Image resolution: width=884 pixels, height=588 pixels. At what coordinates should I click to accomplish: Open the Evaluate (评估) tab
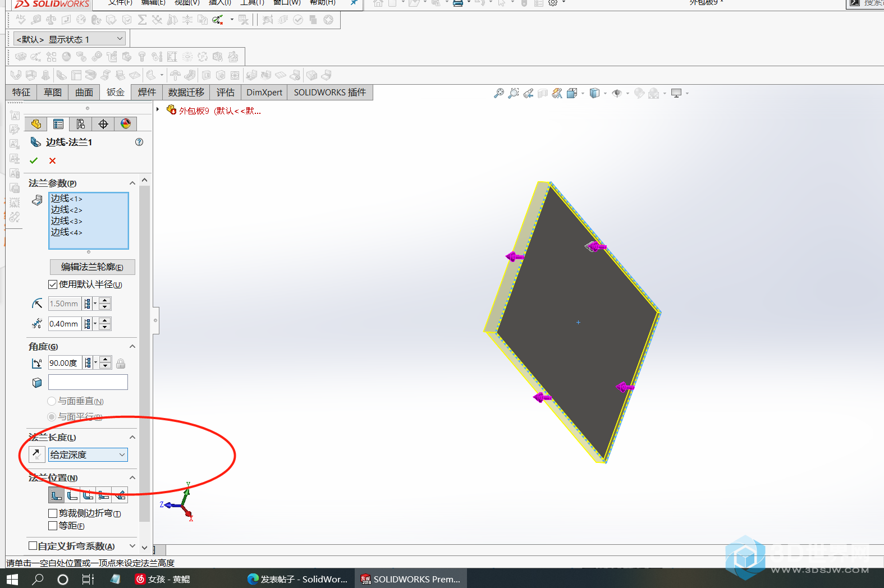click(x=226, y=92)
